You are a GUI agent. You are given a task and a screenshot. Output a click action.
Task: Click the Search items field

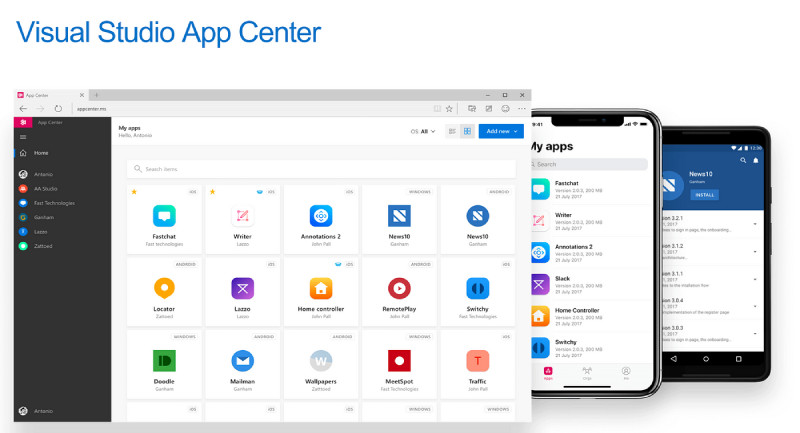click(x=321, y=169)
